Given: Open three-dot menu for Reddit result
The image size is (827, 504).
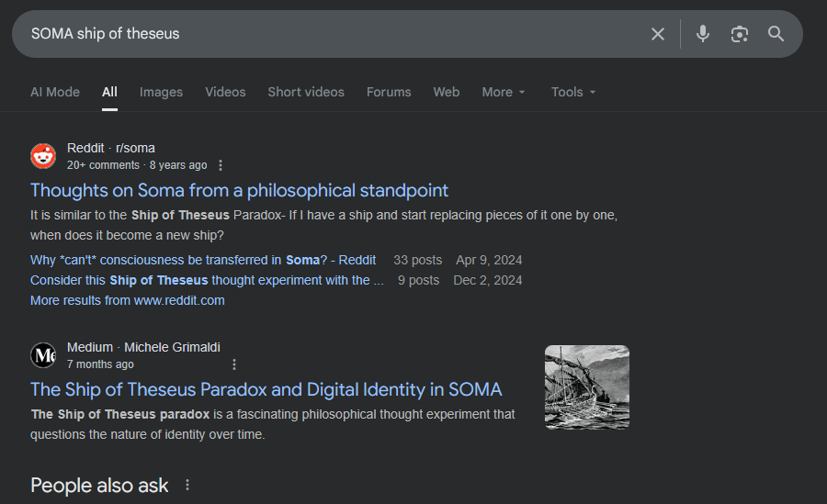Looking at the screenshot, I should click(221, 165).
